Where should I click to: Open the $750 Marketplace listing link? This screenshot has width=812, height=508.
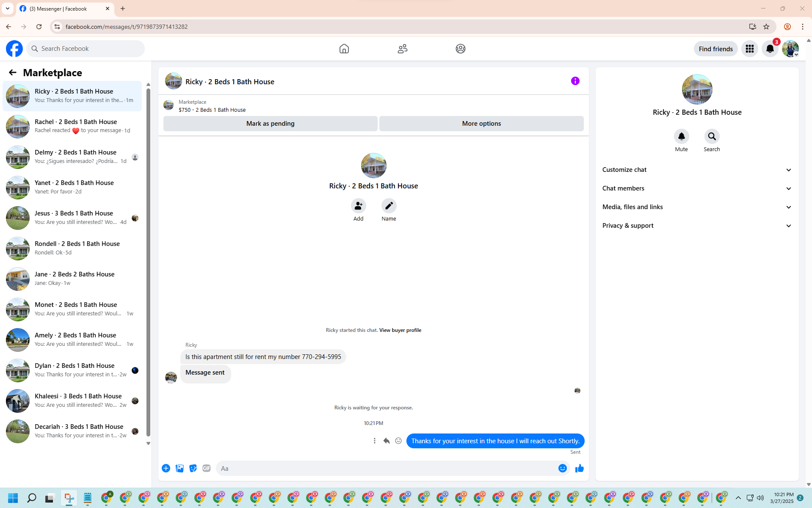(x=212, y=110)
